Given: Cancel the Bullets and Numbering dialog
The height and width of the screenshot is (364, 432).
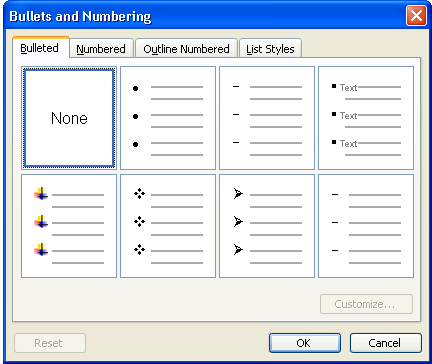Looking at the screenshot, I should click(x=386, y=343).
